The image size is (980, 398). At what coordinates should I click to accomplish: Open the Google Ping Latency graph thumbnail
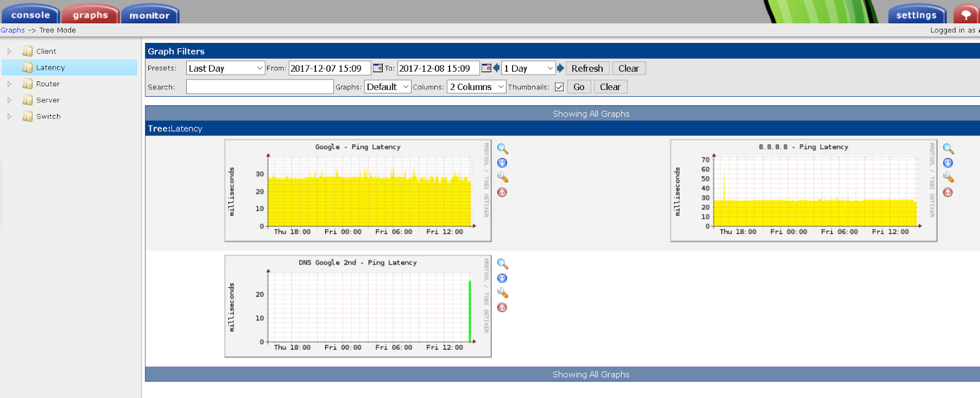(358, 190)
